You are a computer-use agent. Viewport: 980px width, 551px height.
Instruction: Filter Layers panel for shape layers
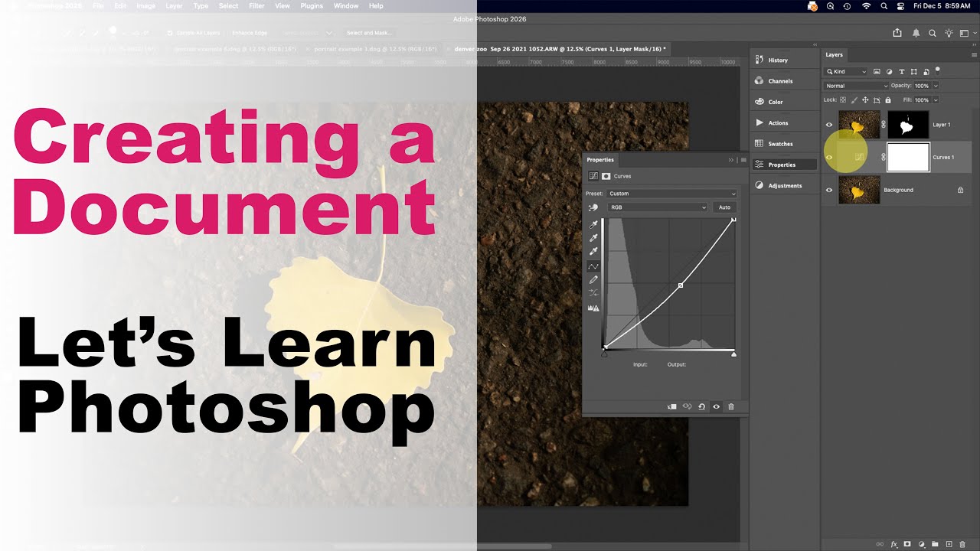pos(913,72)
